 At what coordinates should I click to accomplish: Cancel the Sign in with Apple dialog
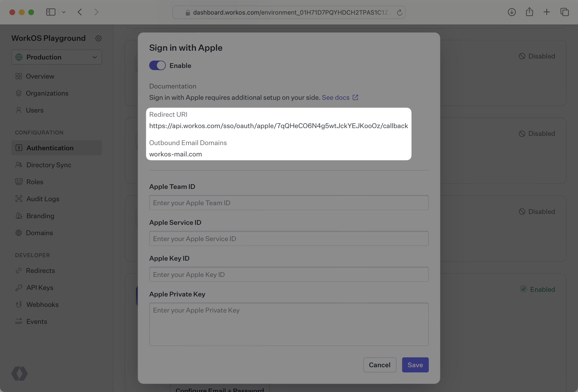379,365
